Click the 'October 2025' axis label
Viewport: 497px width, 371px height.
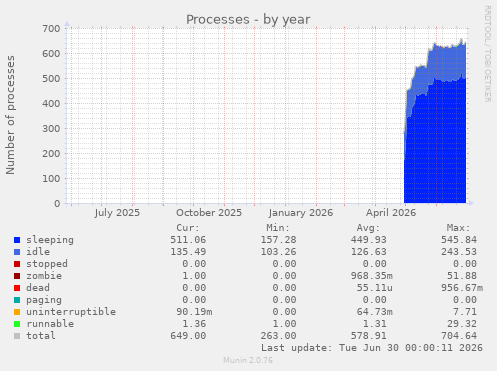pyautogui.click(x=209, y=213)
